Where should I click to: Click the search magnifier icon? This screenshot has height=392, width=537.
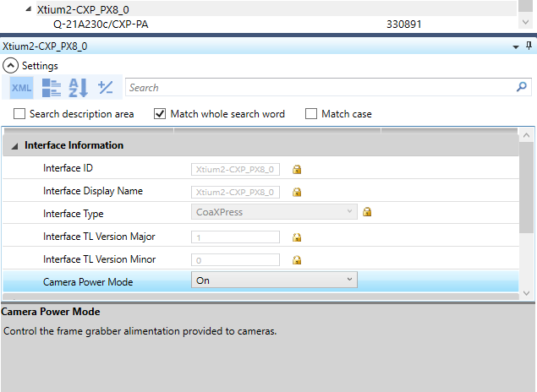coord(522,87)
